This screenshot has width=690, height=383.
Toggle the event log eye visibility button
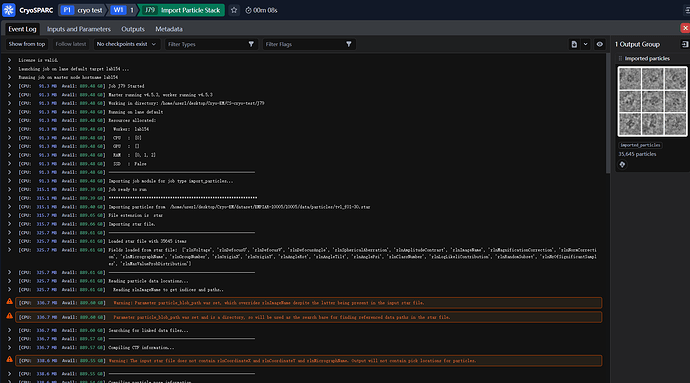coord(599,44)
